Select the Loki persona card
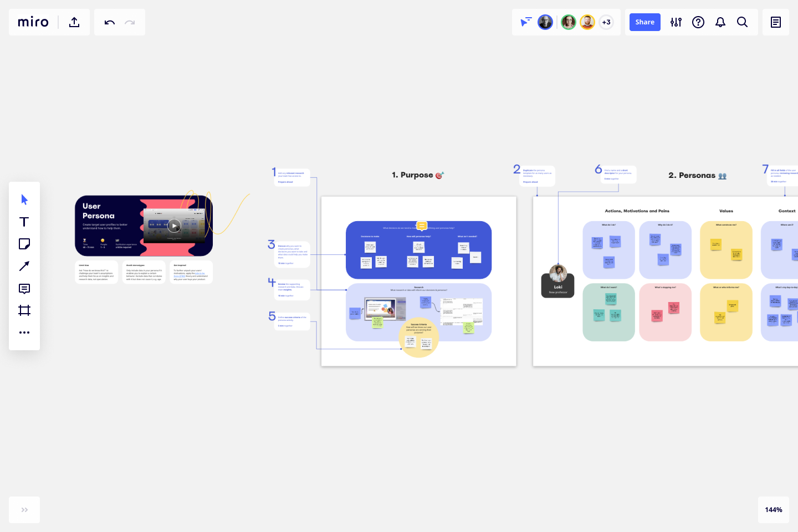 (557, 282)
